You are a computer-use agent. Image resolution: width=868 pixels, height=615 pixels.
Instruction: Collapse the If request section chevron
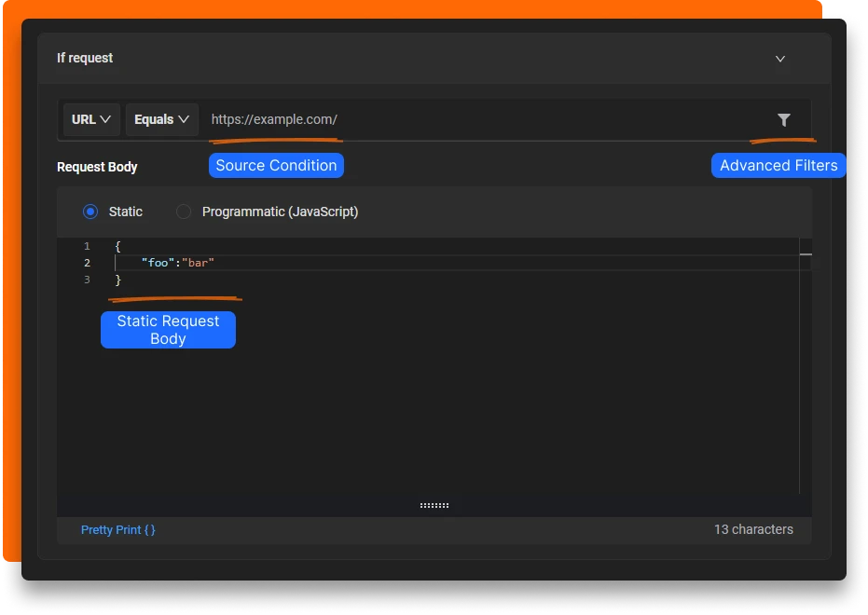pyautogui.click(x=780, y=59)
